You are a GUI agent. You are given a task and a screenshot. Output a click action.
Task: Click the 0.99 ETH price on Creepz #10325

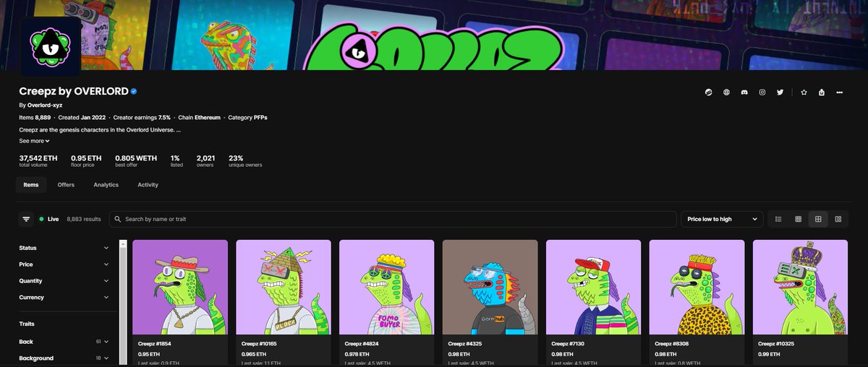[768, 355]
